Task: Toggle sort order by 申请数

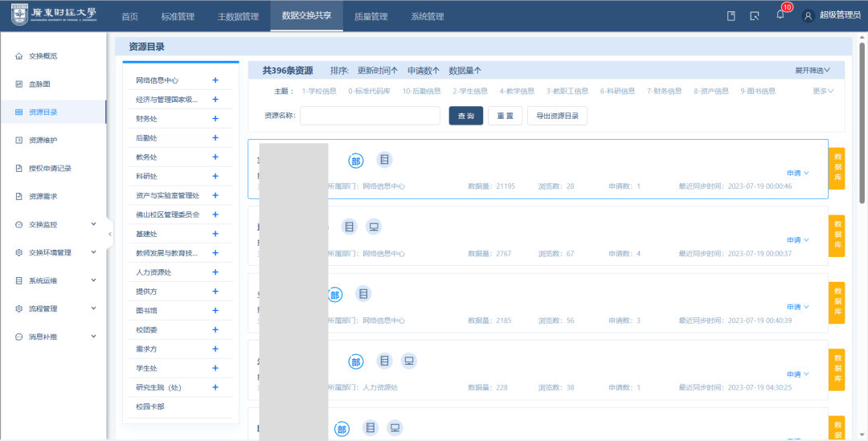Action: (424, 71)
